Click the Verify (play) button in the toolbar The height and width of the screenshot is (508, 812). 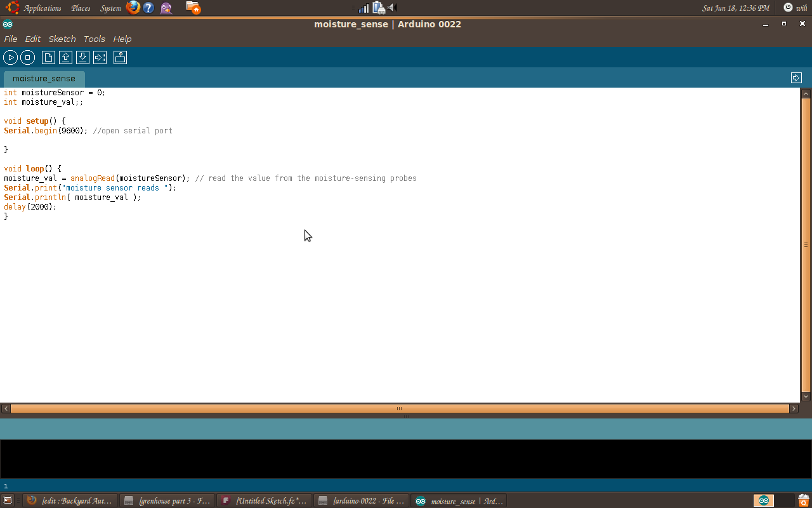click(11, 58)
